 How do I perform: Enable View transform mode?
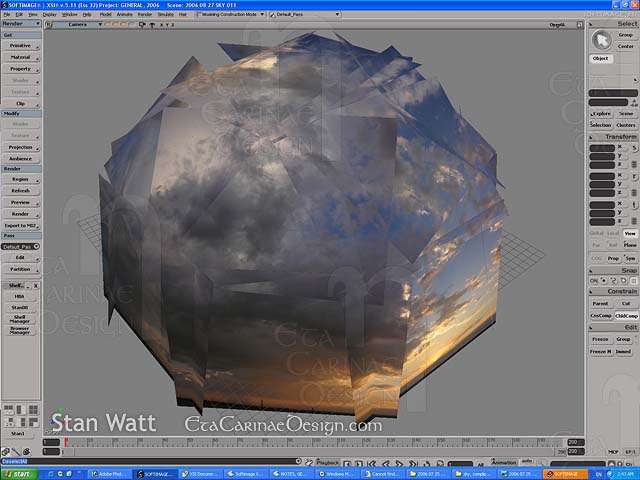click(629, 233)
